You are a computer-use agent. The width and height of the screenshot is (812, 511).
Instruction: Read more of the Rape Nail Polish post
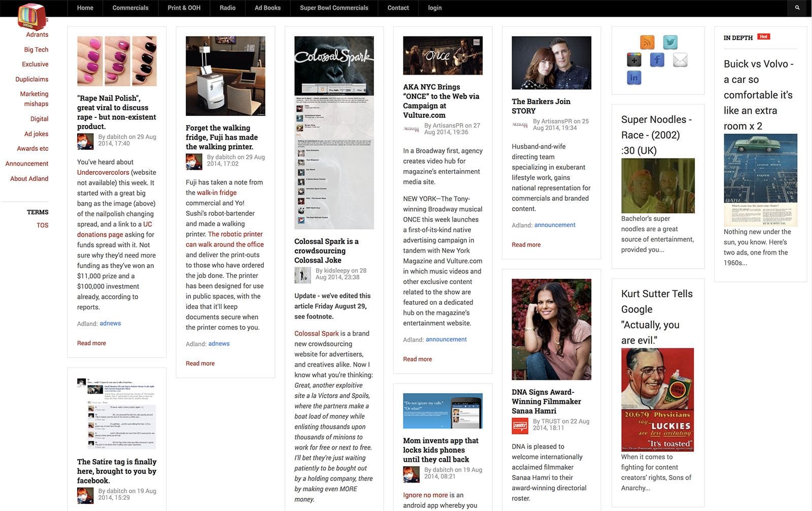coord(91,343)
